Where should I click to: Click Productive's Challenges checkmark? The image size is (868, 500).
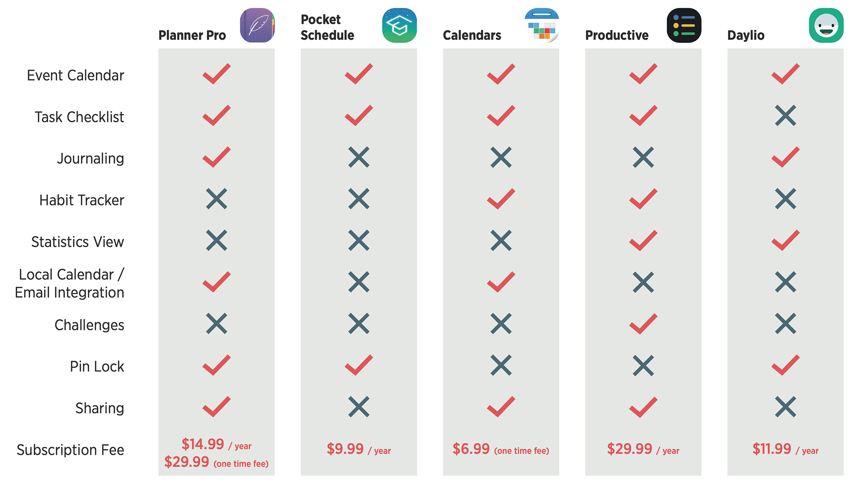pos(643,324)
